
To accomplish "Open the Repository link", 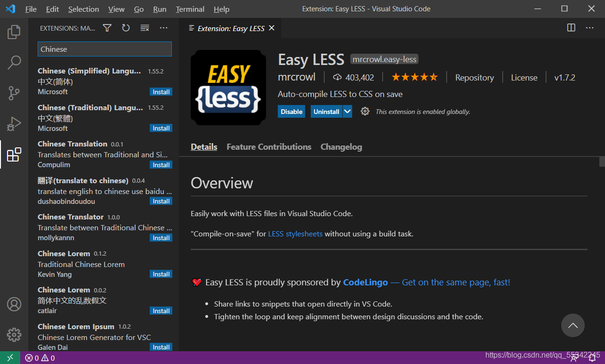I will point(475,78).
